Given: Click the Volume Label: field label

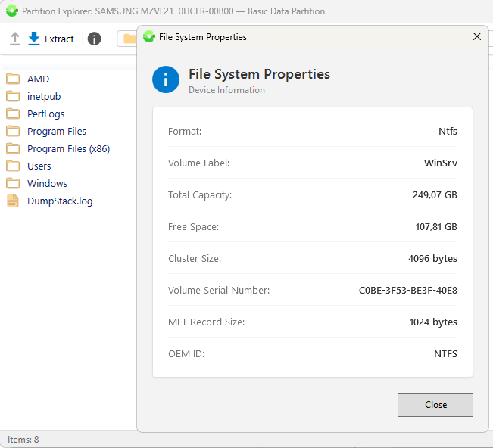Looking at the screenshot, I should coord(199,163).
